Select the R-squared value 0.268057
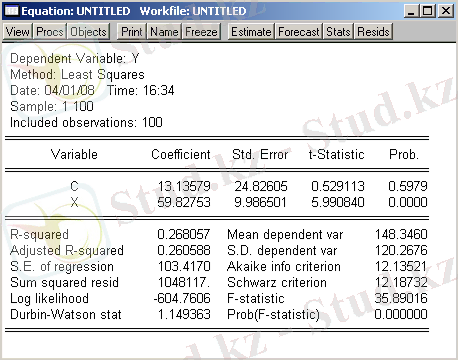Screen dimensions: 458x360 point(184,234)
